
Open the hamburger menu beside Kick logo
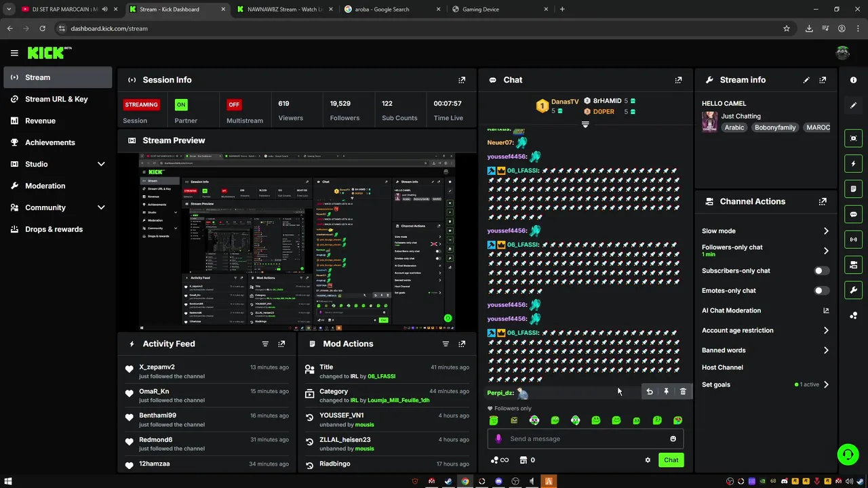[x=14, y=53]
